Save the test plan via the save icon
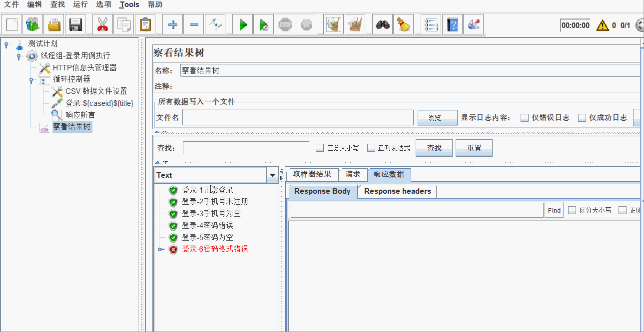This screenshot has width=644, height=332. click(x=75, y=24)
